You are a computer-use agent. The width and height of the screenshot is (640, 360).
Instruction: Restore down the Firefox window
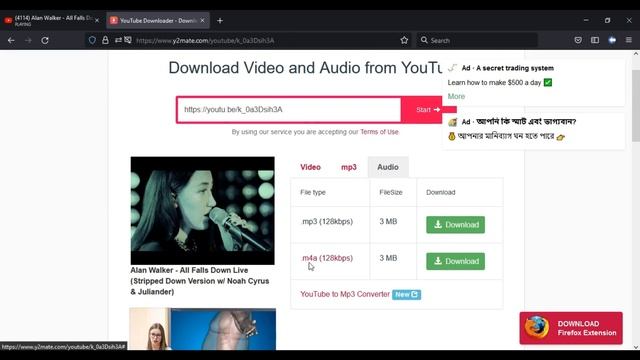coord(607,20)
